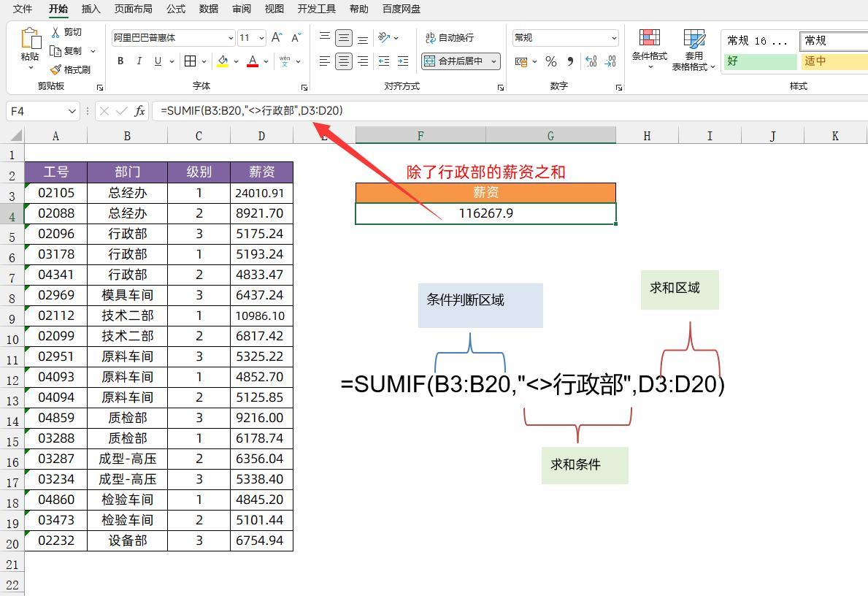This screenshot has height=596, width=868.
Task: Click into the formula bar input
Action: click(510, 111)
